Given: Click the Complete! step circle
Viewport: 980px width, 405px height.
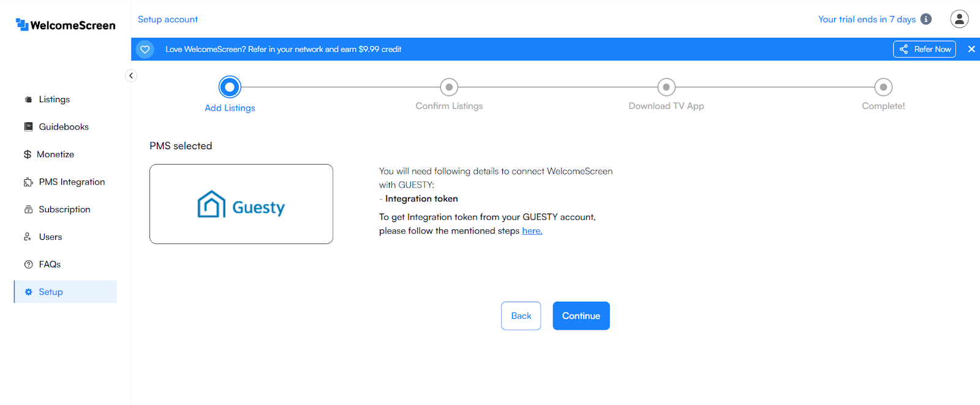Looking at the screenshot, I should 883,87.
